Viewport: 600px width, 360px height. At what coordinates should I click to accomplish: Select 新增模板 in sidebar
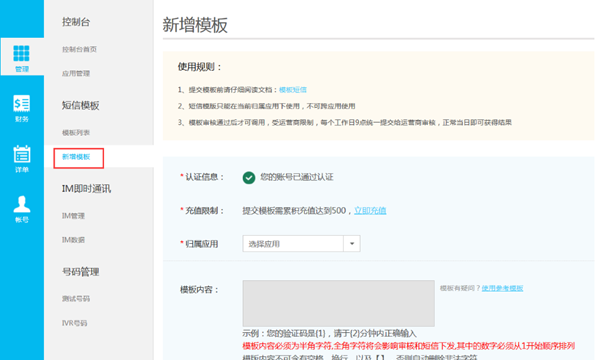(x=76, y=157)
